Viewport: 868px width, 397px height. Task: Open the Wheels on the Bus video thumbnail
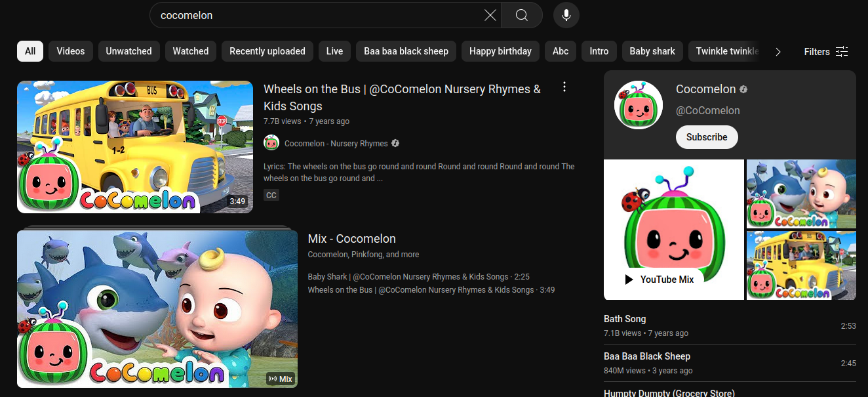click(x=135, y=147)
